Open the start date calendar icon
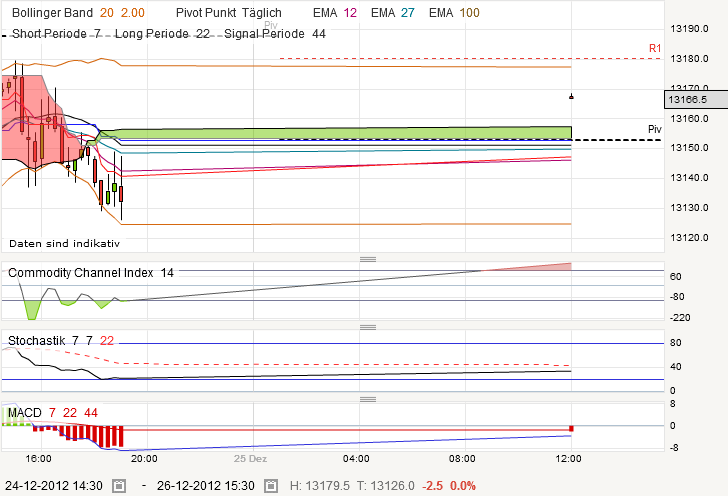 (119, 486)
